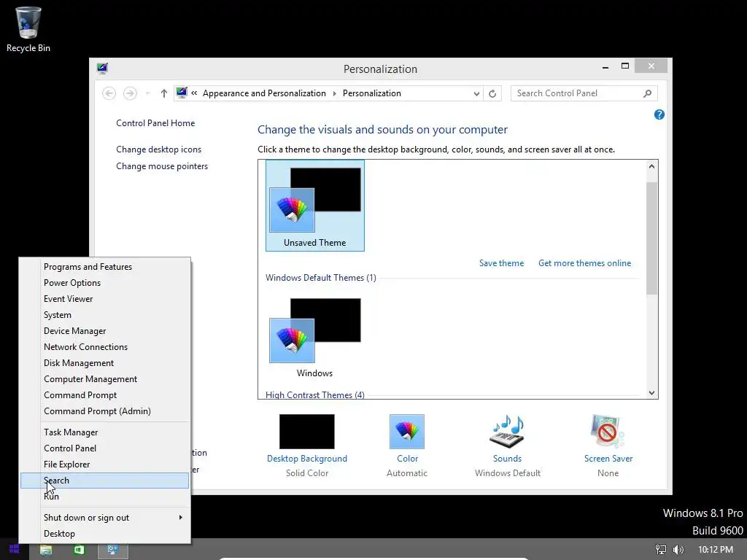Screen dimensions: 747x560
Task: Open the chevron after Appearance and Personalization
Action: pyautogui.click(x=334, y=93)
